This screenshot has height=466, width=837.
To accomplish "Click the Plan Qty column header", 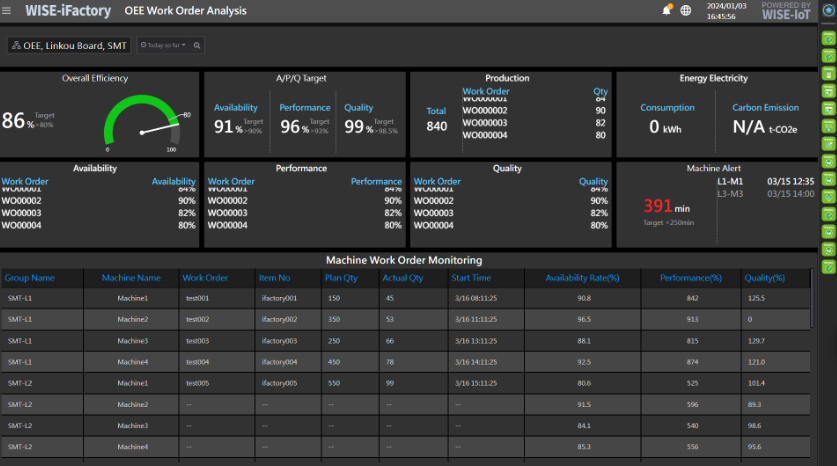I will point(342,278).
